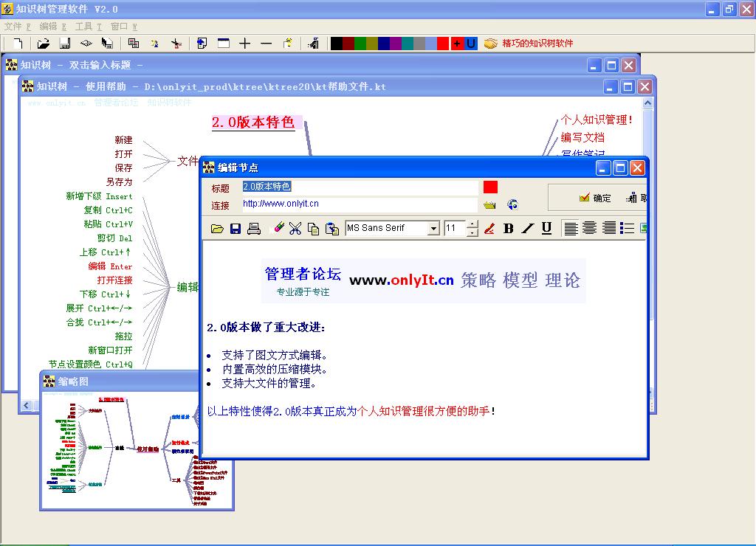Click the Paste clipboard icon in editor toolbar
Viewport: 756px width, 546px height.
tap(332, 229)
